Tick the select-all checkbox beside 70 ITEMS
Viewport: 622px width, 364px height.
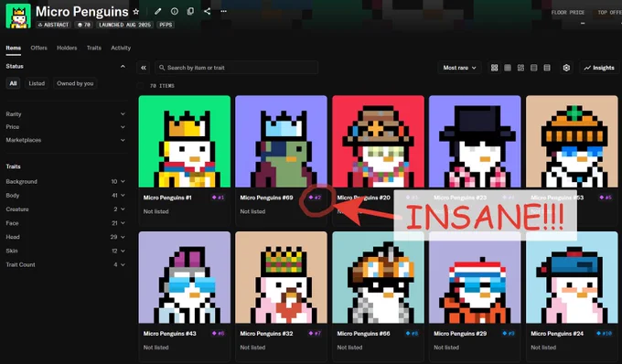[x=141, y=86]
